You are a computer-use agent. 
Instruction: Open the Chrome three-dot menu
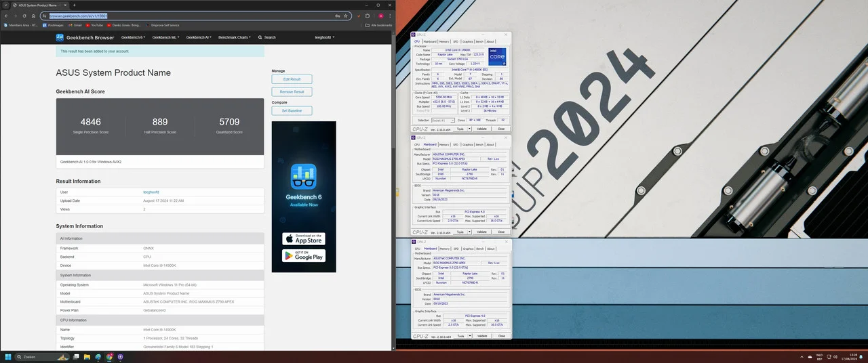click(389, 16)
